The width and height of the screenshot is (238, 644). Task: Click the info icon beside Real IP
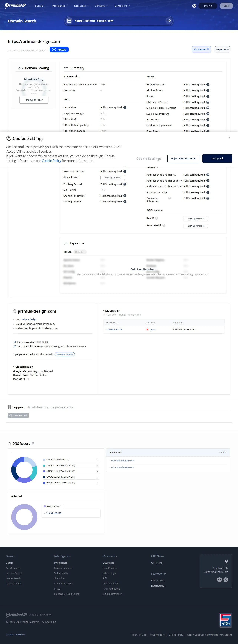(156, 218)
